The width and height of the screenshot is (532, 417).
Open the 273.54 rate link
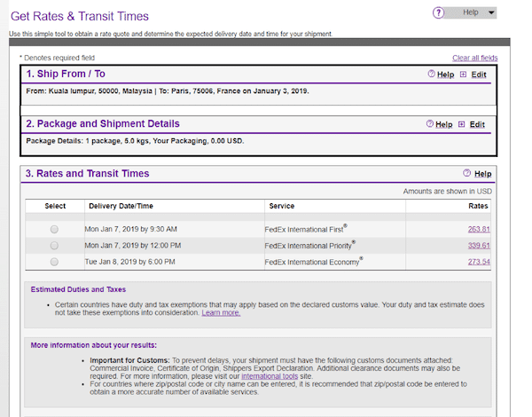(x=479, y=262)
